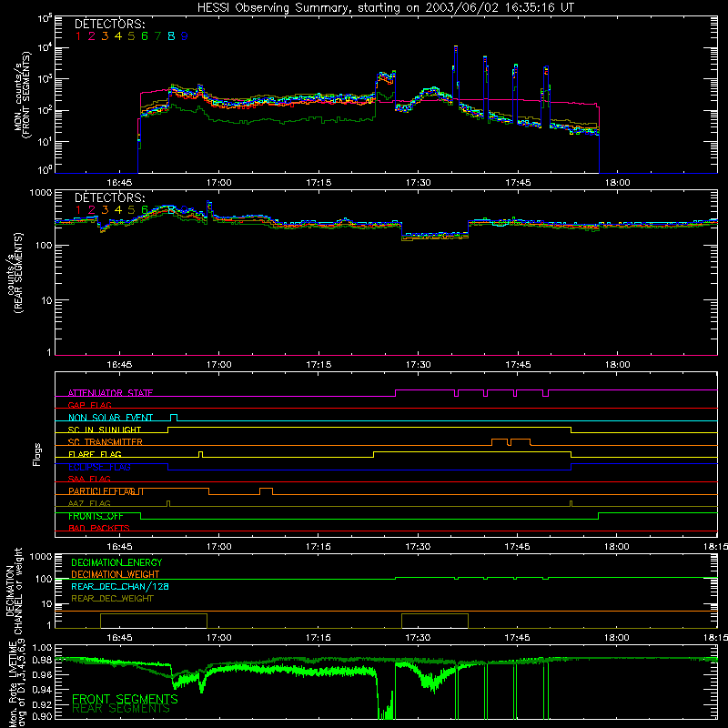
Task: Click the FRONT SEGMENTS livetime legend label
Action: click(x=125, y=699)
